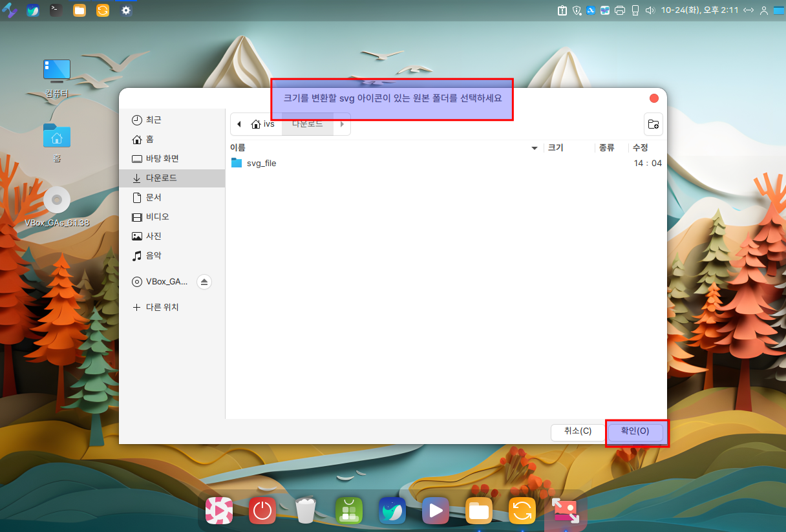Sort files by the 크기 column
This screenshot has height=532, width=786.
(569, 148)
